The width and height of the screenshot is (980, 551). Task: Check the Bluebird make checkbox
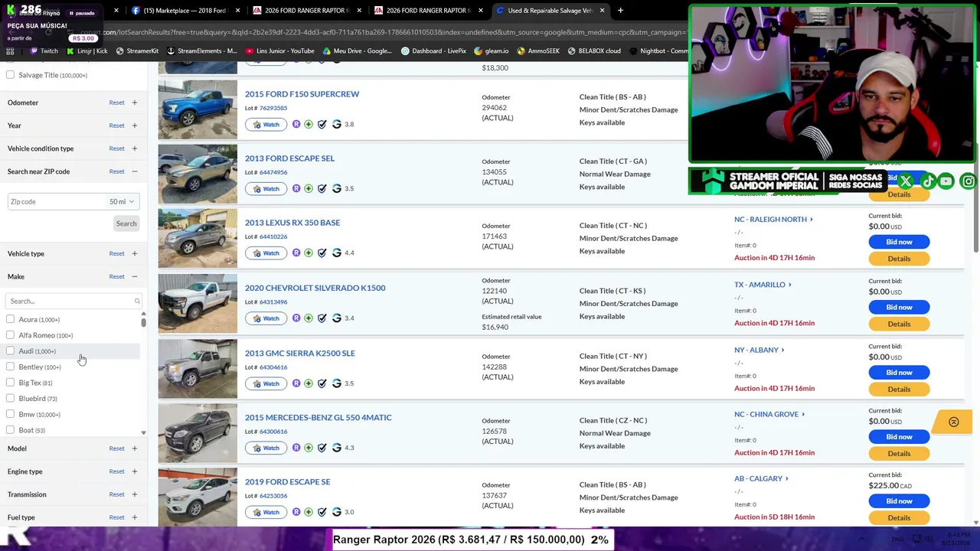coord(10,399)
